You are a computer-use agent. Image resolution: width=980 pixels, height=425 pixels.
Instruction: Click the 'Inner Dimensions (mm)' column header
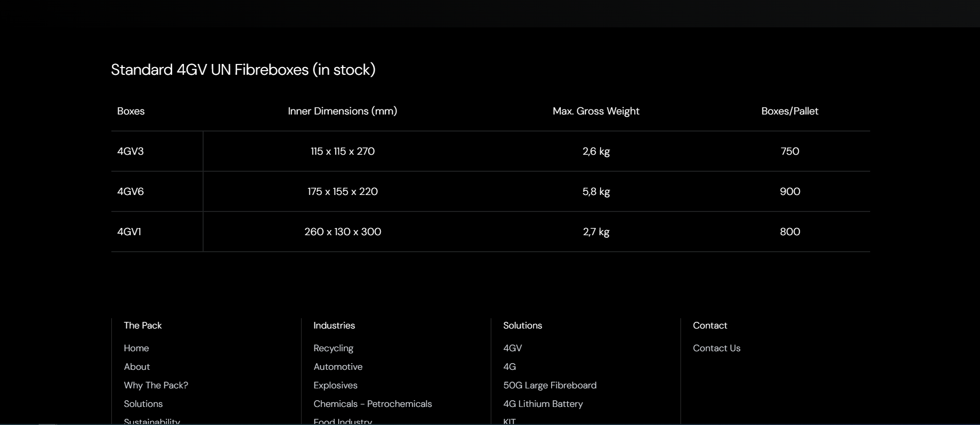(x=342, y=111)
